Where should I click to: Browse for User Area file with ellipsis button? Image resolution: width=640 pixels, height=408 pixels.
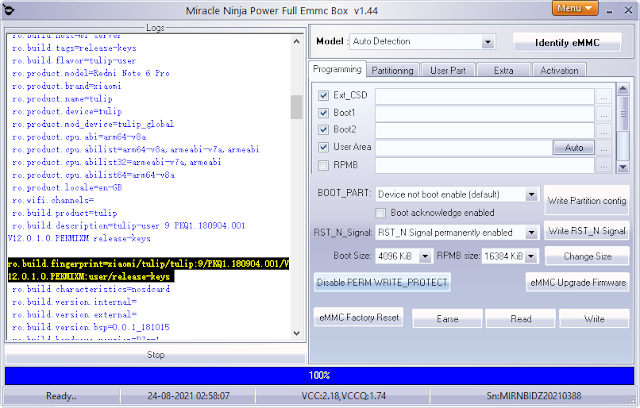point(604,148)
